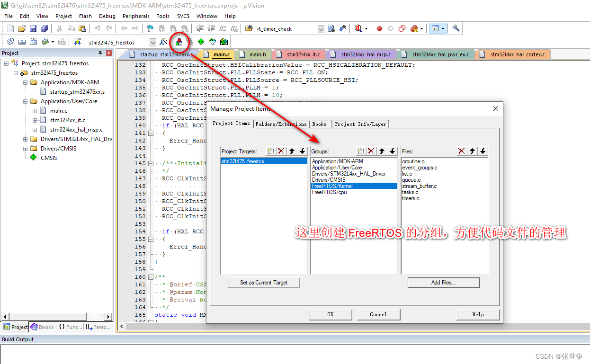Click the Save All toolbar icon

(45, 28)
